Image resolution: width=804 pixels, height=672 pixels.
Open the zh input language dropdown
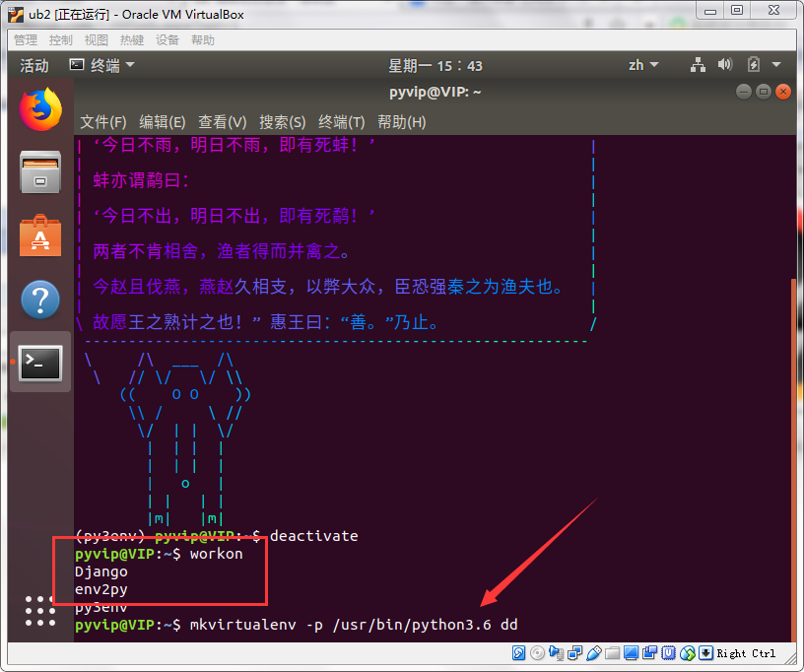point(643,65)
